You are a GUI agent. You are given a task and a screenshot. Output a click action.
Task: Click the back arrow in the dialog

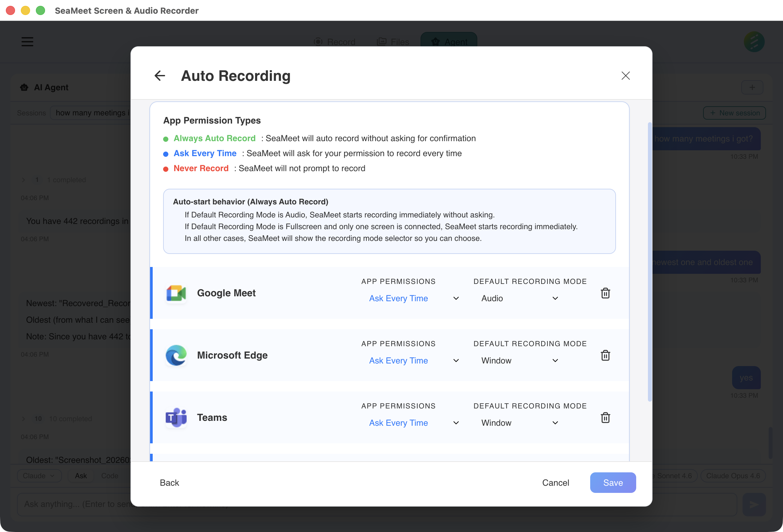coord(160,76)
